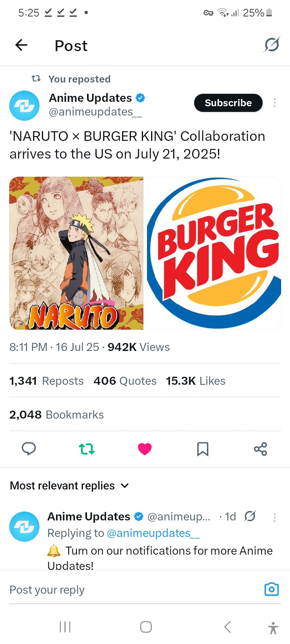Image resolution: width=290 pixels, height=644 pixels.
Task: Tap the Post your reply field
Action: pyautogui.click(x=133, y=590)
